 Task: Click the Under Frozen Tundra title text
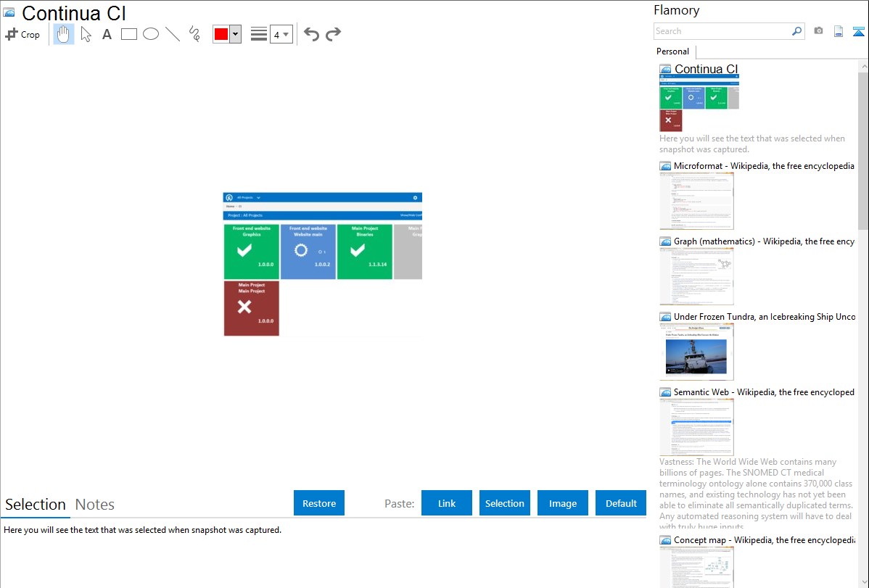[765, 316]
